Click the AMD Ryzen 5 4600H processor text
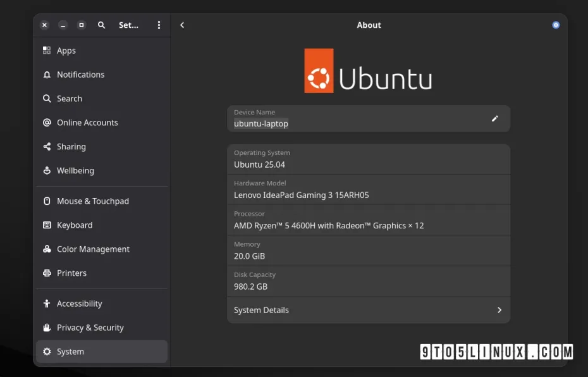588x377 pixels. pyautogui.click(x=329, y=225)
